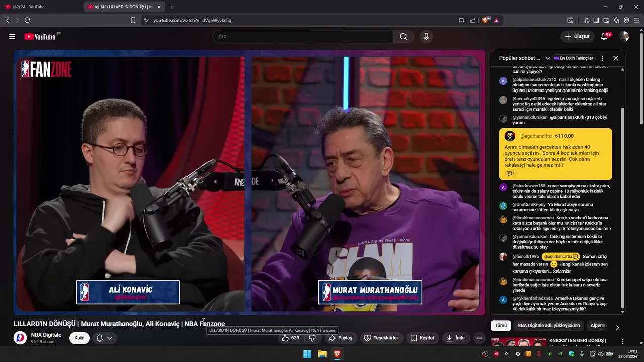Open Brave Wallet icon

(606, 20)
